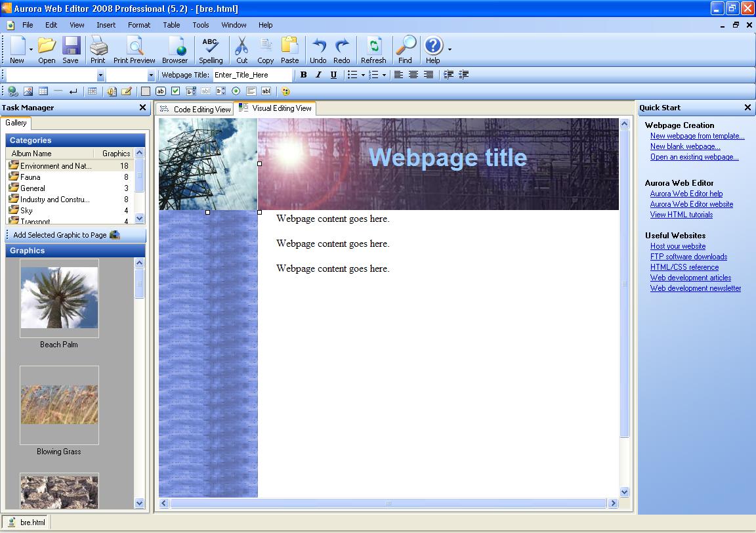Select the Fauna album
The width and height of the screenshot is (756, 533).
point(70,177)
